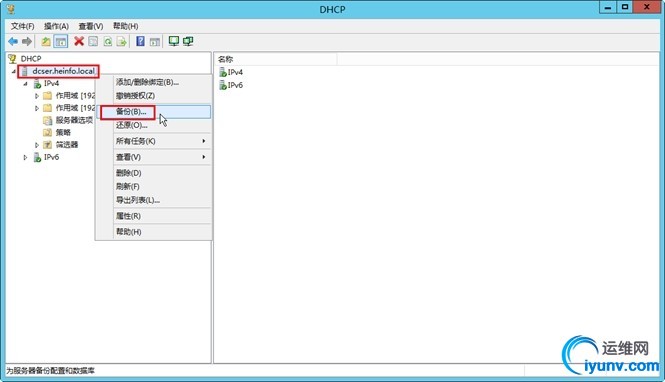Click the DHCP root icon in tree
Viewport: 665px width, 382px height.
pos(12,59)
